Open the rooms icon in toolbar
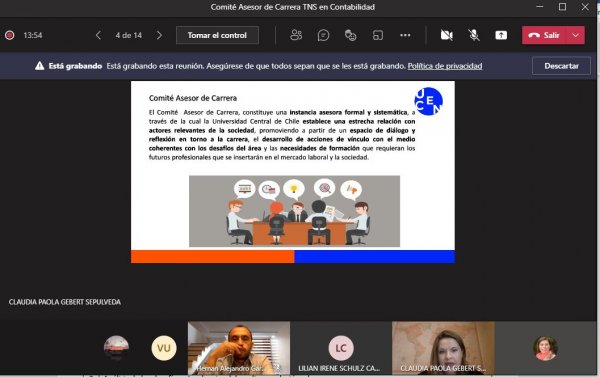The width and height of the screenshot is (600, 377). click(x=378, y=35)
